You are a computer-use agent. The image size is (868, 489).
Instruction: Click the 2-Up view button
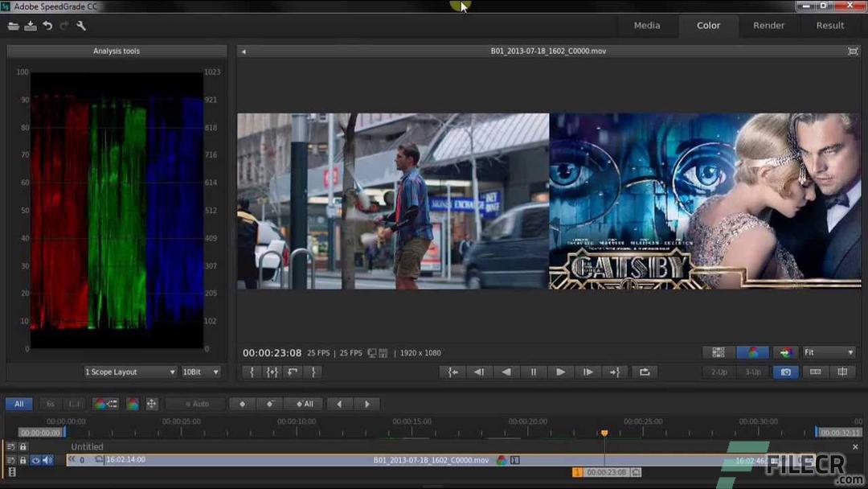pyautogui.click(x=719, y=372)
